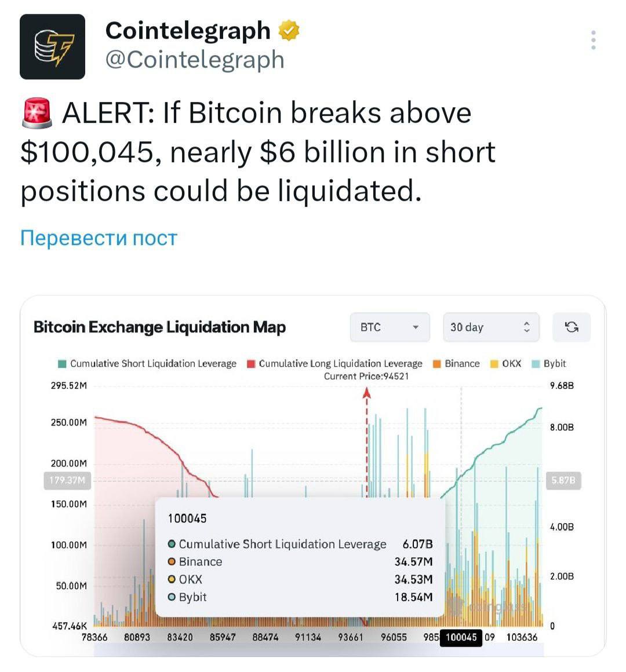Image resolution: width=626 pixels, height=672 pixels.
Task: Click the gold verified checkmark badge
Action: pyautogui.click(x=288, y=30)
